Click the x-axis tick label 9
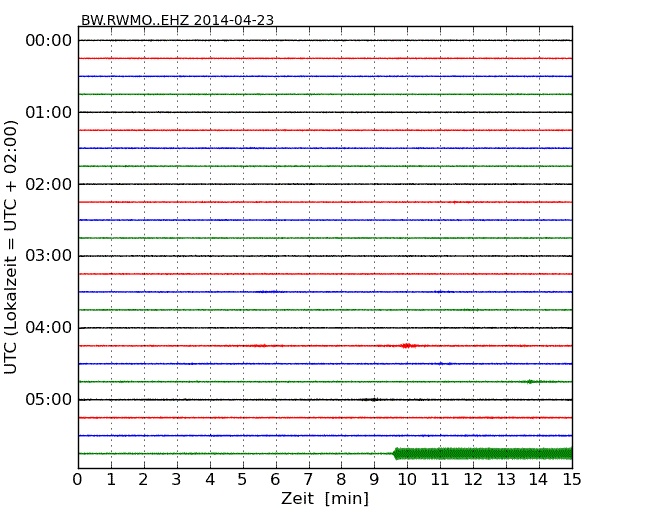This screenshot has width=650, height=520. tap(374, 480)
